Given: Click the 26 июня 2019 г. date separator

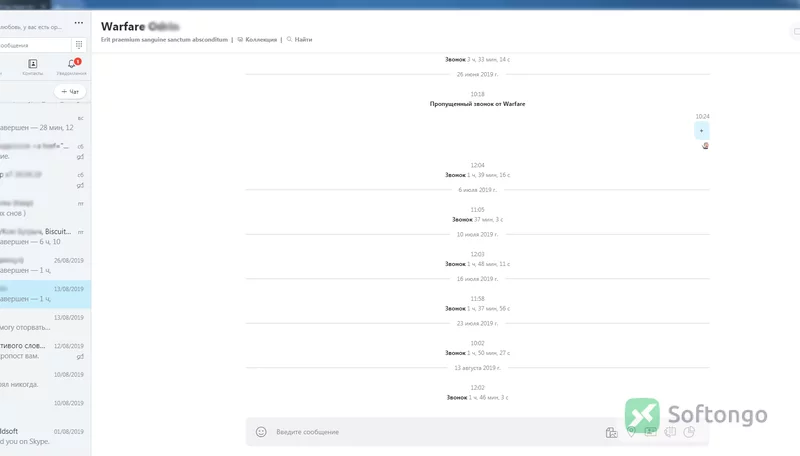Looking at the screenshot, I should (477, 74).
